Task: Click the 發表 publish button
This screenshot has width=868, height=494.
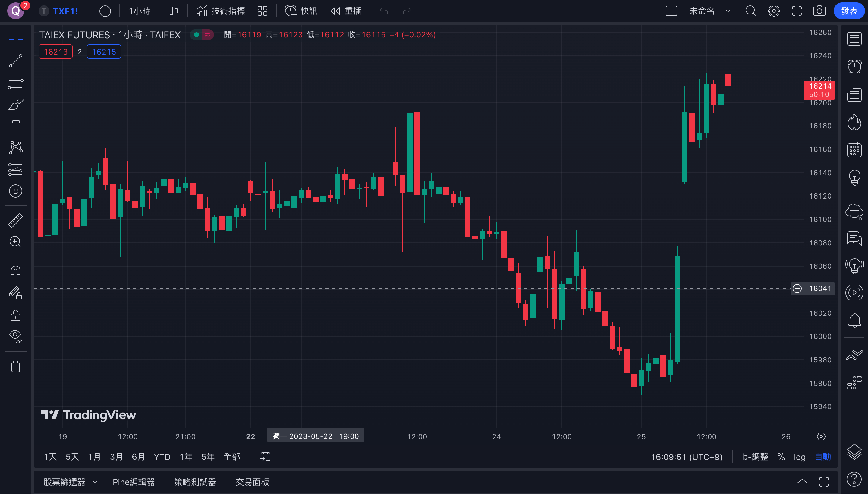Action: [849, 11]
